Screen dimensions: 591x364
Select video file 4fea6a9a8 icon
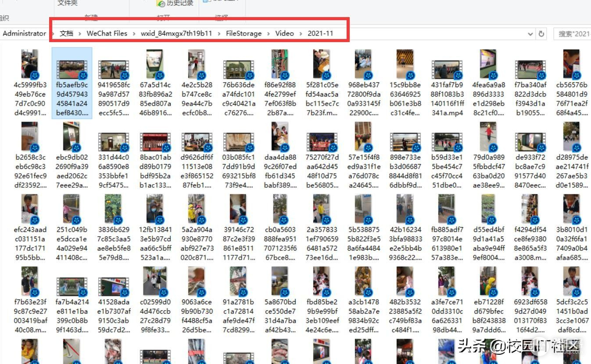point(488,64)
